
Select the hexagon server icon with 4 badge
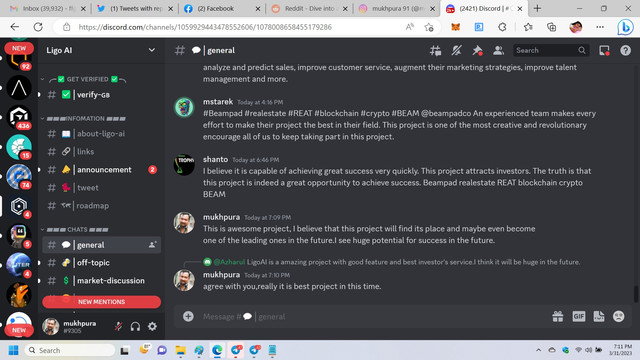[x=19, y=206]
